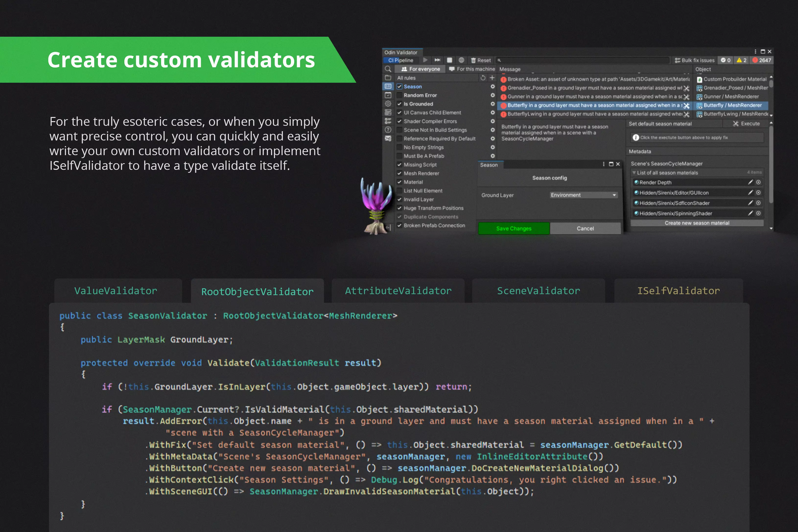Screen dimensions: 798x532
Task: Toggle the Missing Script checkbox
Action: pos(399,164)
